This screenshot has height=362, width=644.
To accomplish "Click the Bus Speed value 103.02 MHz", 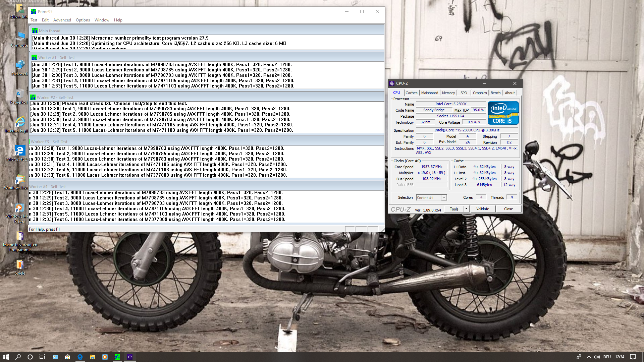I will coord(432,179).
